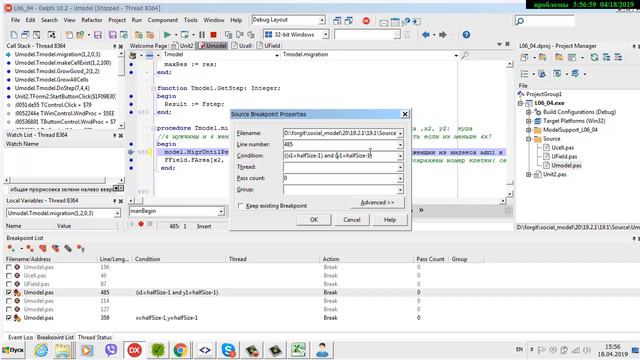Open the 32-bit Windows platform dropdown
The width and height of the screenshot is (640, 360).
325,35
